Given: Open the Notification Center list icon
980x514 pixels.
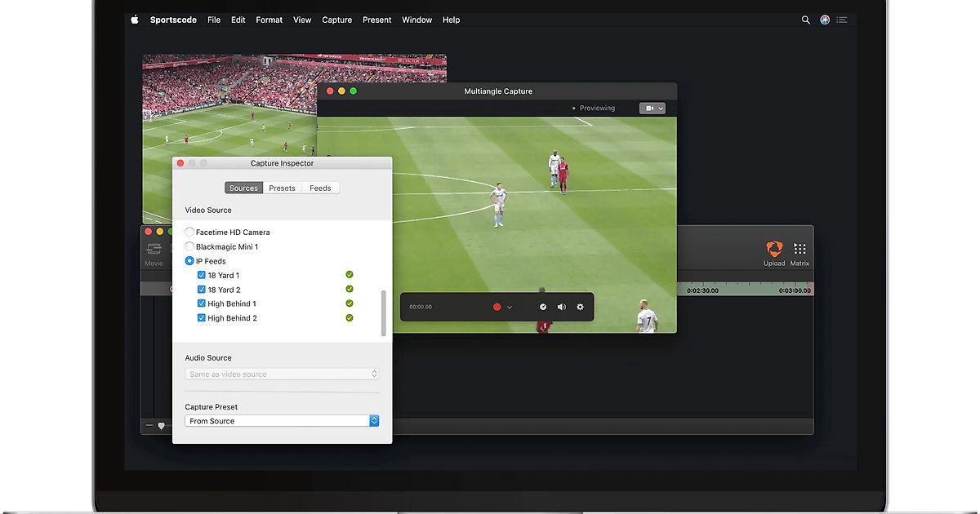Looking at the screenshot, I should (842, 20).
